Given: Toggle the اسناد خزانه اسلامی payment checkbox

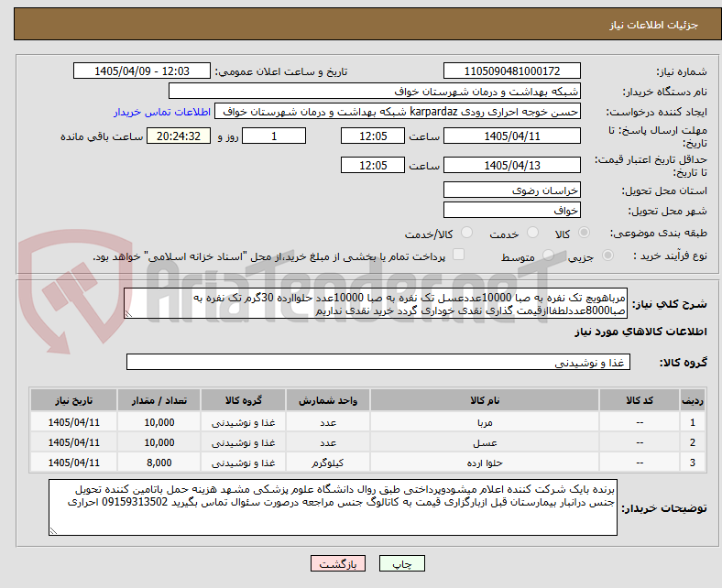Looking at the screenshot, I should pyautogui.click(x=458, y=255).
